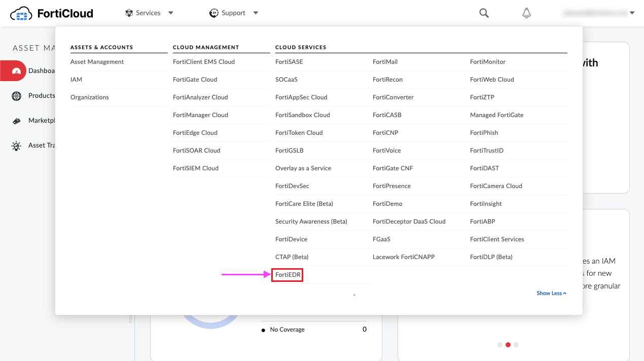
Task: Click the FortiCloud logo icon
Action: click(21, 13)
